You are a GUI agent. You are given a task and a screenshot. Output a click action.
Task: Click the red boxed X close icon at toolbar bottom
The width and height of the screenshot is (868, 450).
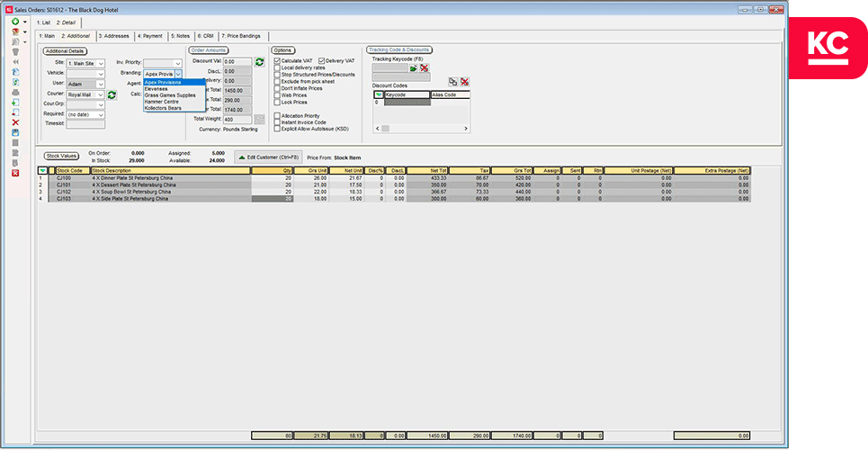pos(15,174)
